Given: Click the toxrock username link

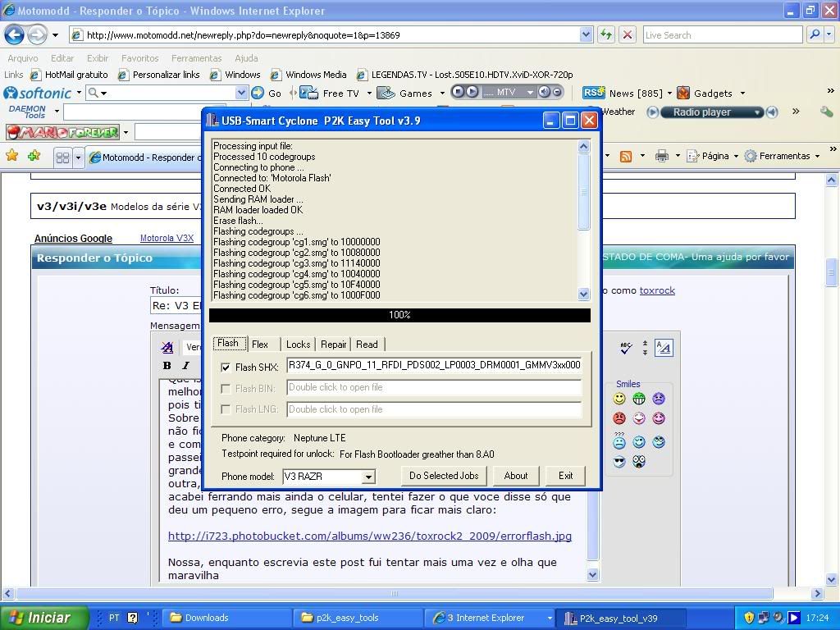Looking at the screenshot, I should coord(657,290).
